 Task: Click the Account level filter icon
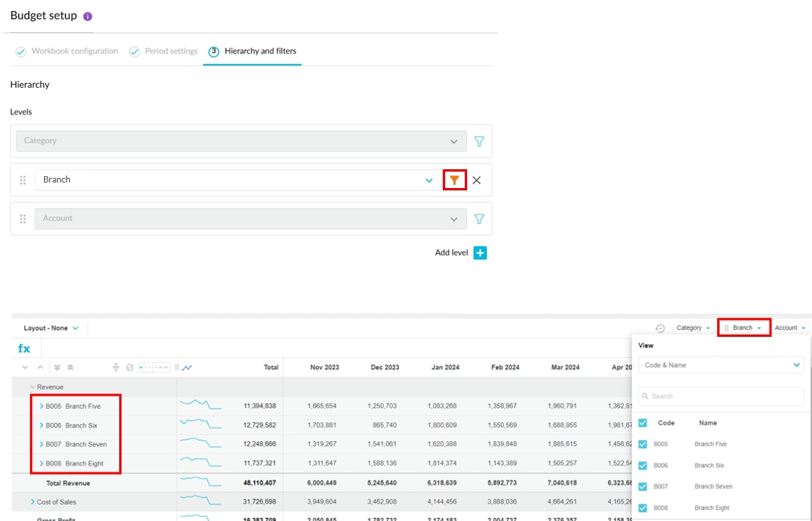479,219
